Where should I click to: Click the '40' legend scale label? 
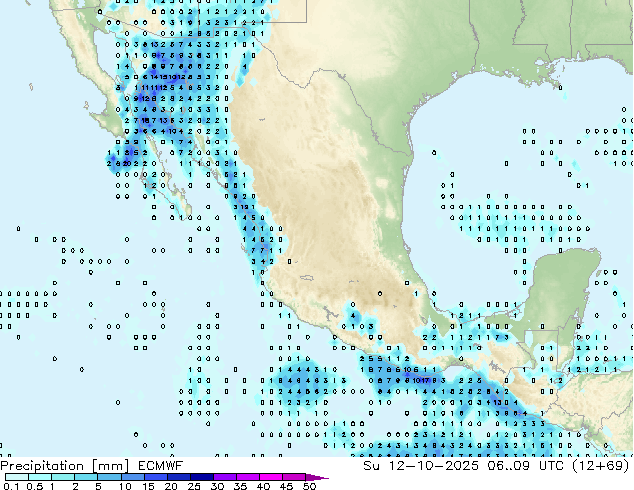click(264, 486)
